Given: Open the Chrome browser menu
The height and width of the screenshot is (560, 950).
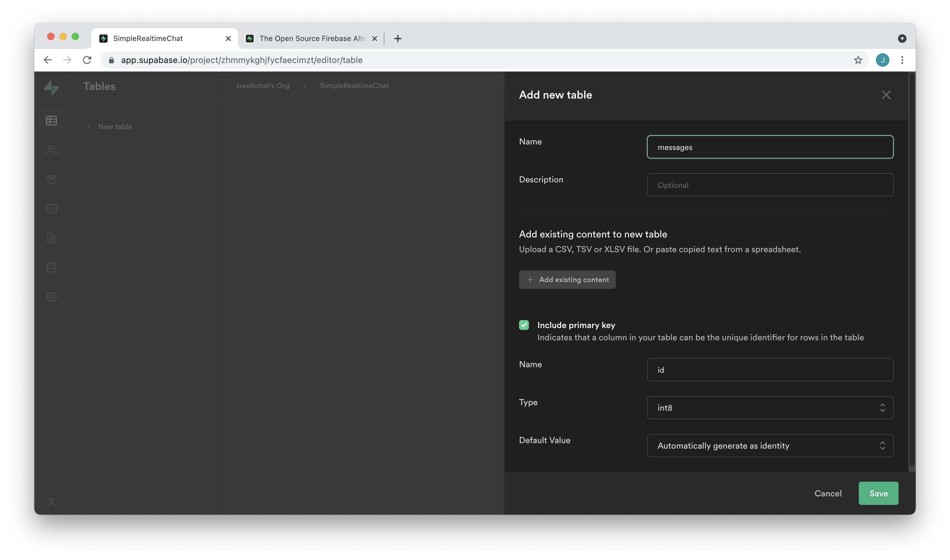Looking at the screenshot, I should coord(903,60).
